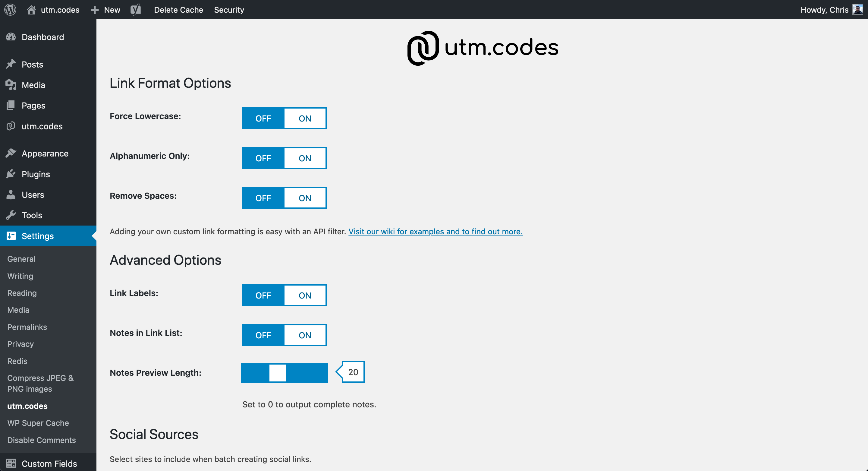Set Link Labels to OFF
Viewport: 868px width, 471px height.
click(263, 295)
